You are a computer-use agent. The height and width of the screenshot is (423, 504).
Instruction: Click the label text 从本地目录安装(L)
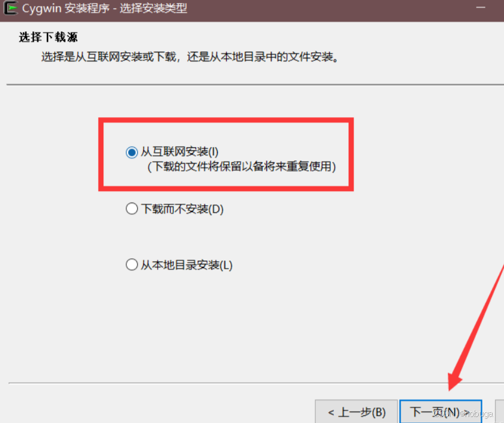tap(186, 266)
